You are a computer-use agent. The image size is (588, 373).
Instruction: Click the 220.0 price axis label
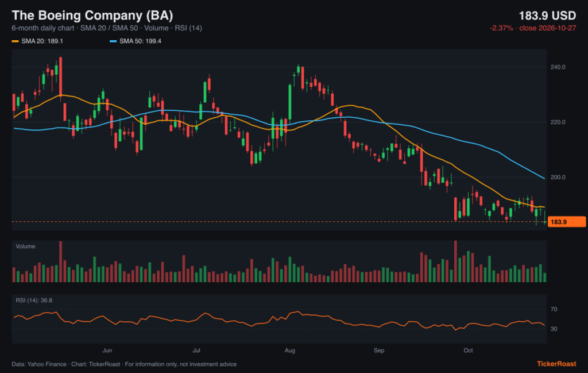[558, 122]
